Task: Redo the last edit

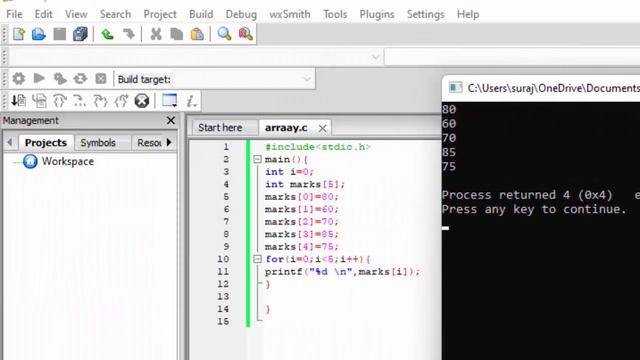Action: pos(129,34)
